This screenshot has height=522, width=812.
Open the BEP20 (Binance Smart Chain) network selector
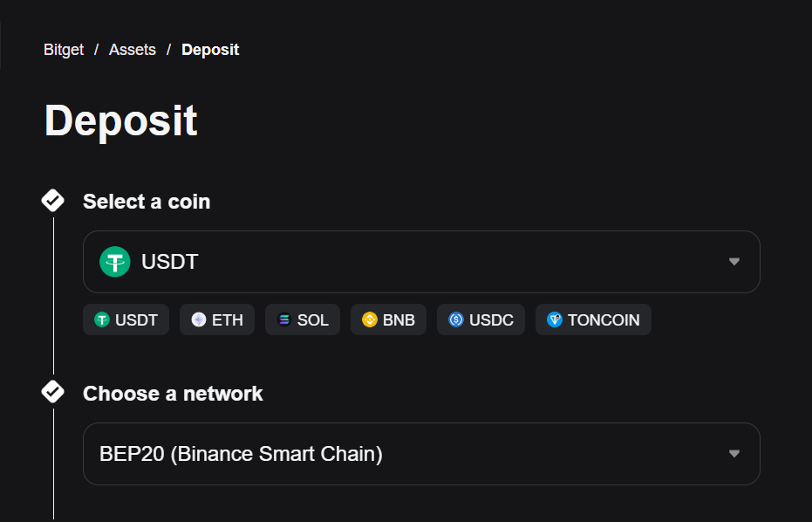(421, 454)
